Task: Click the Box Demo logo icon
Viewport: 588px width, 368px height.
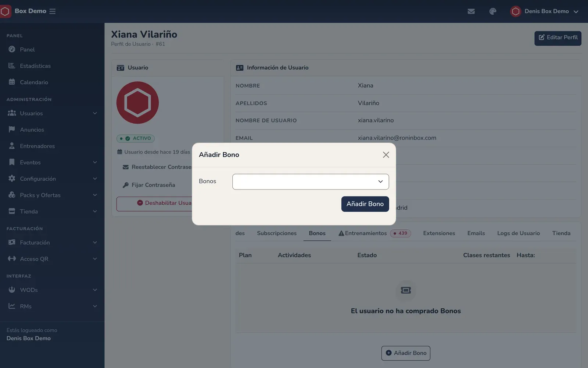Action: pos(5,11)
